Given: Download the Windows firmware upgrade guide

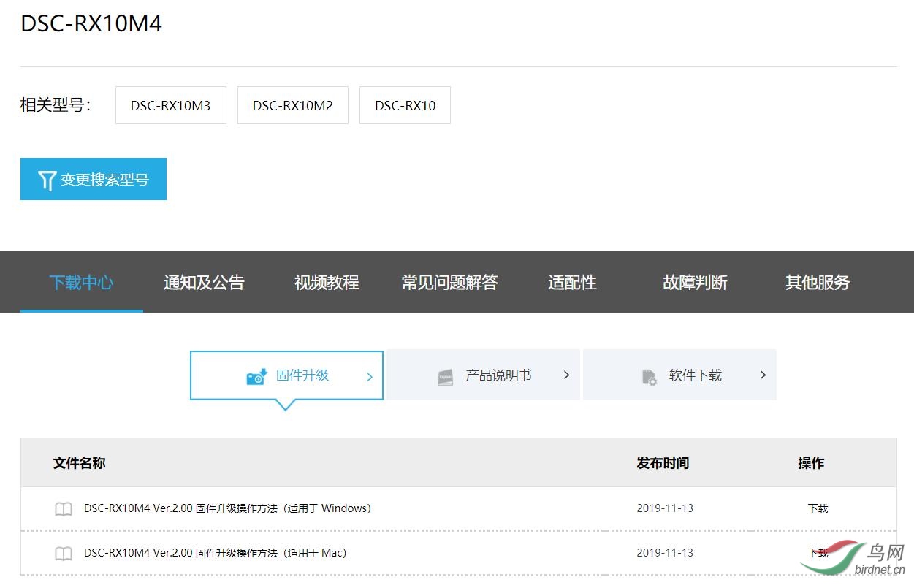Looking at the screenshot, I should click(x=818, y=508).
